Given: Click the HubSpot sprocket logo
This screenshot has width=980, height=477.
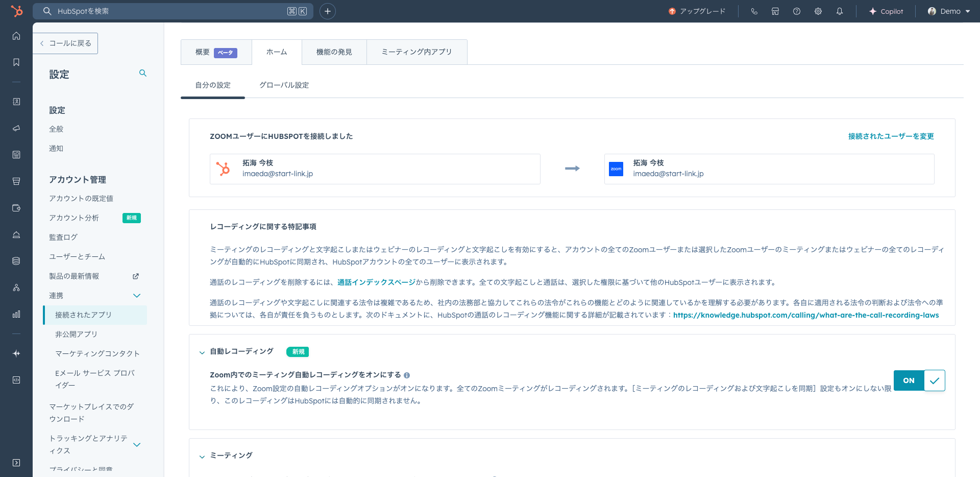Looking at the screenshot, I should pyautogui.click(x=17, y=11).
